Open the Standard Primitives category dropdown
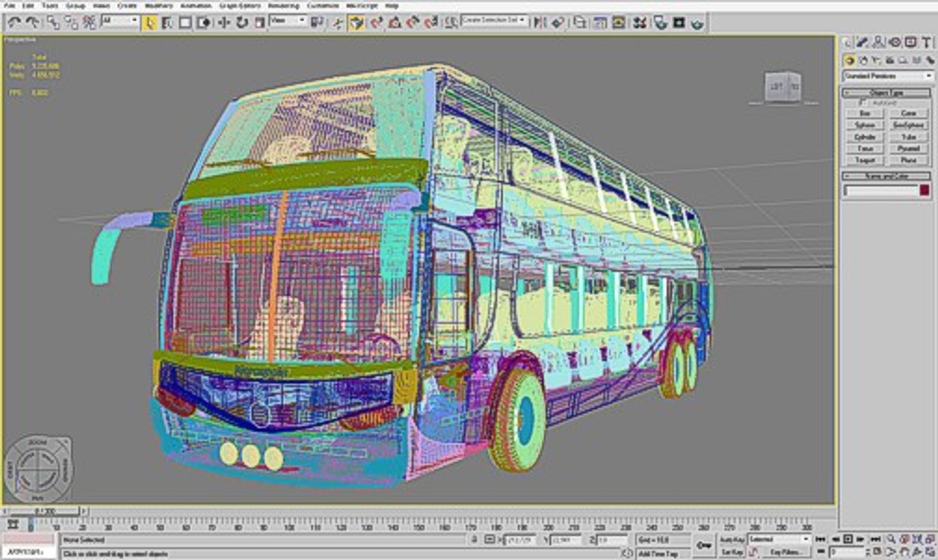The width and height of the screenshot is (938, 560). (888, 76)
